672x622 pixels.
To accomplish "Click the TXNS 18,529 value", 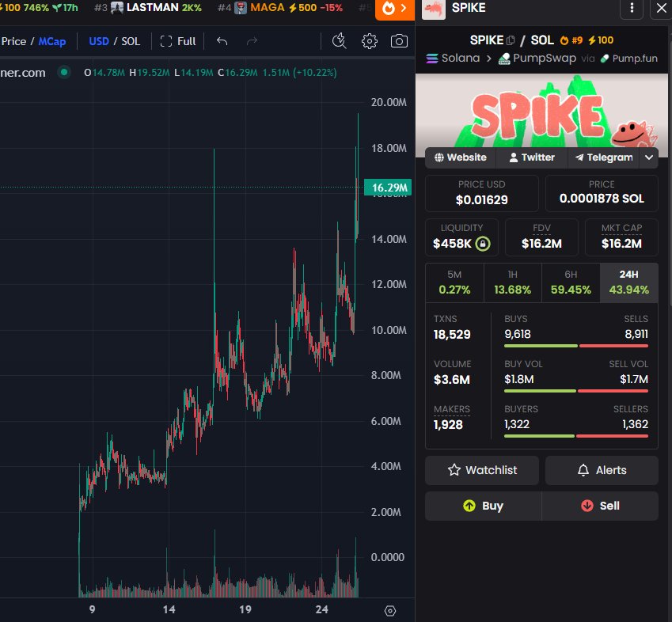I will (x=452, y=335).
